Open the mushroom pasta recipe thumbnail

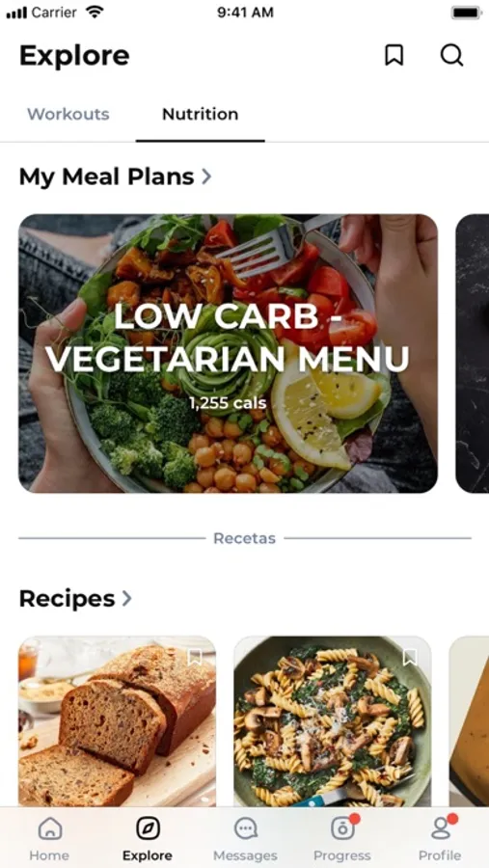333,721
